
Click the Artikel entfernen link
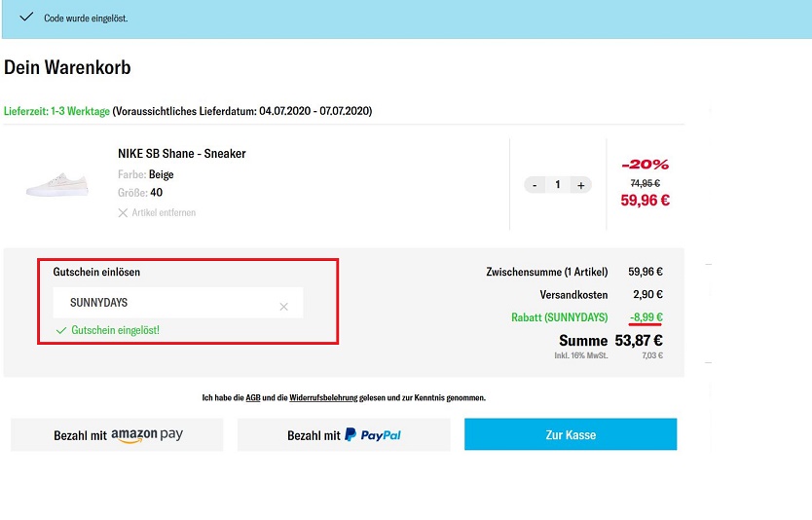pyautogui.click(x=164, y=213)
